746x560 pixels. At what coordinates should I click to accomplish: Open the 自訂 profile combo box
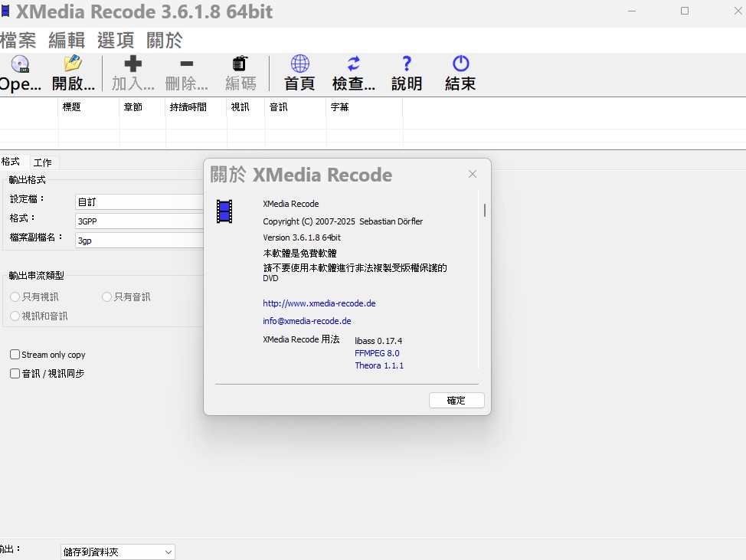(x=139, y=202)
